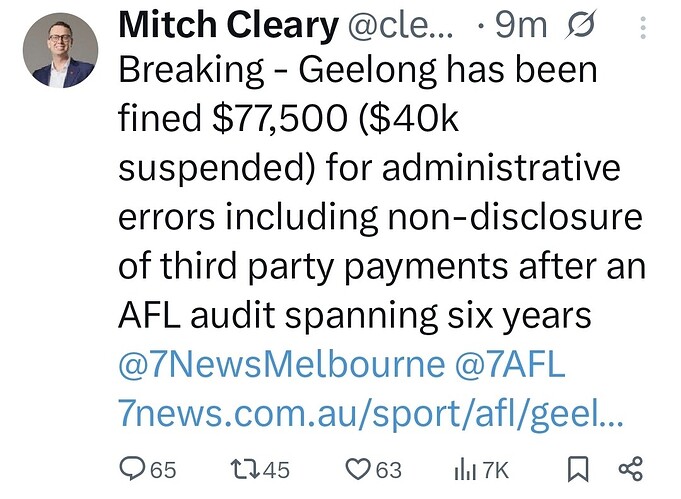Image resolution: width=681 pixels, height=499 pixels.
Task: View tweet analytics bar chart icon
Action: tap(465, 468)
